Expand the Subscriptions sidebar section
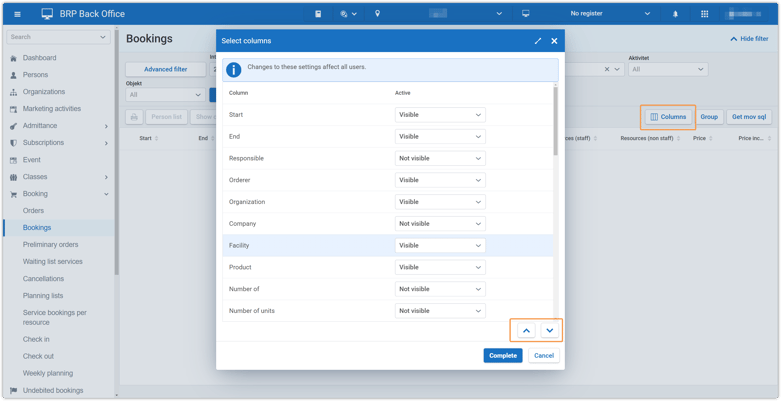781x401 pixels. click(106, 143)
